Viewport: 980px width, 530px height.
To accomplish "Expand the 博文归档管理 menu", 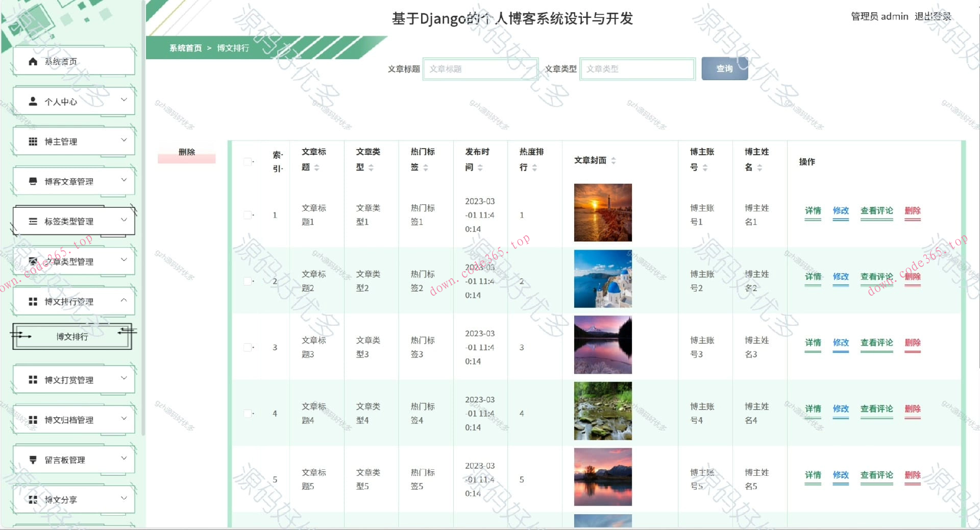I will [x=123, y=419].
